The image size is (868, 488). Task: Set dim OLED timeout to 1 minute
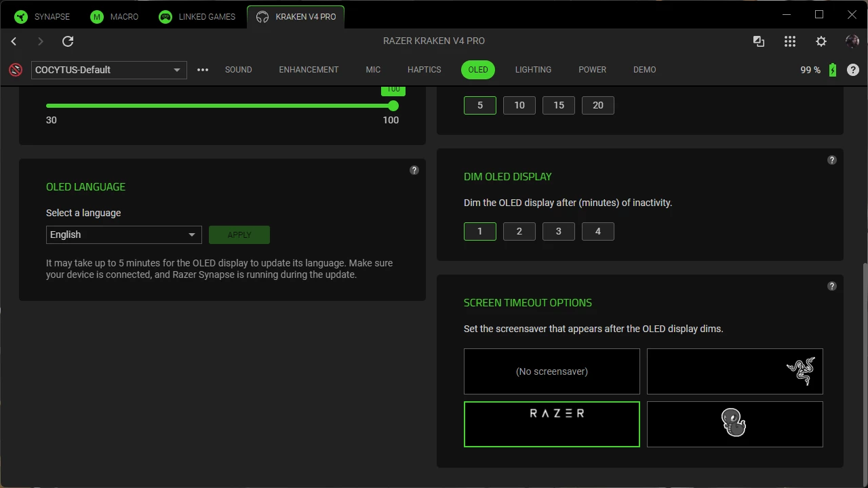(x=480, y=231)
